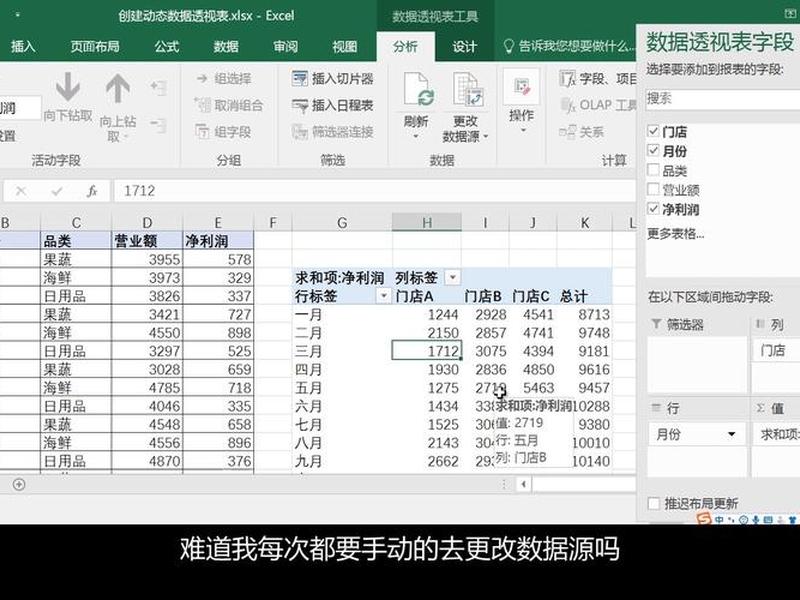This screenshot has width=800, height=600.
Task: Select the 分析 ribbon tab
Action: tap(405, 47)
